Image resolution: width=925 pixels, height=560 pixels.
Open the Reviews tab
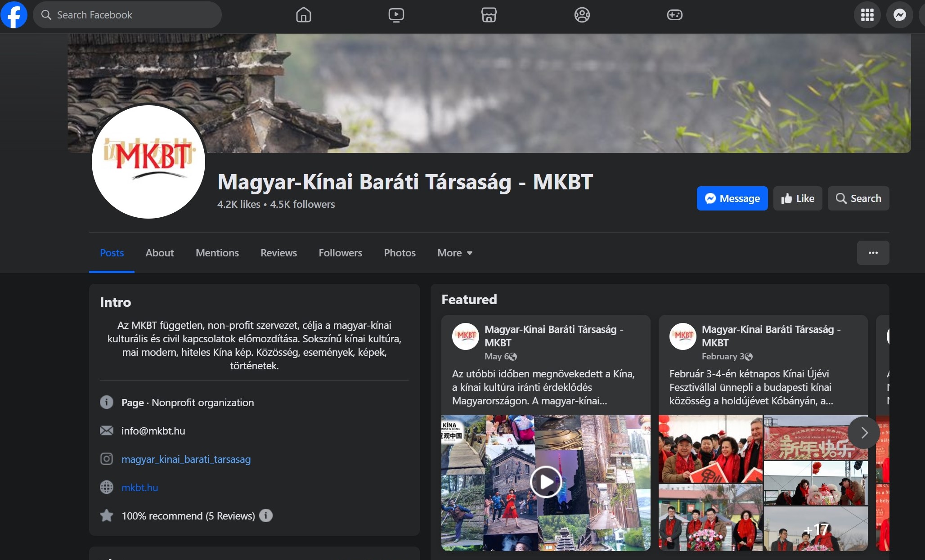coord(278,253)
